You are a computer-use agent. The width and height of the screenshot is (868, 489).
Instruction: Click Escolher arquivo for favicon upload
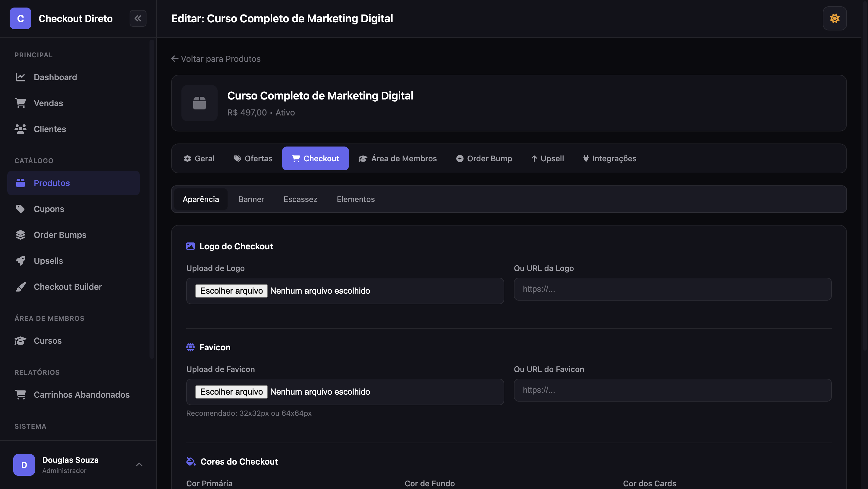(x=231, y=392)
